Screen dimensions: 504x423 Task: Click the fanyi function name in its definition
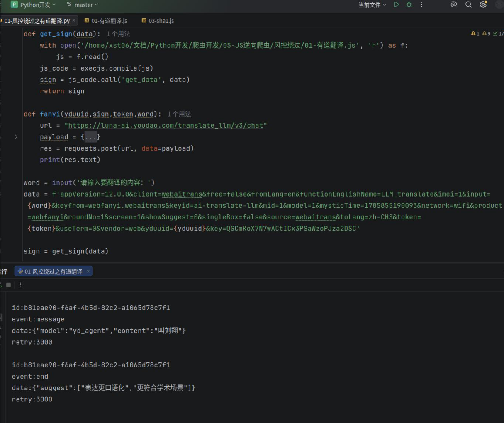(50, 114)
